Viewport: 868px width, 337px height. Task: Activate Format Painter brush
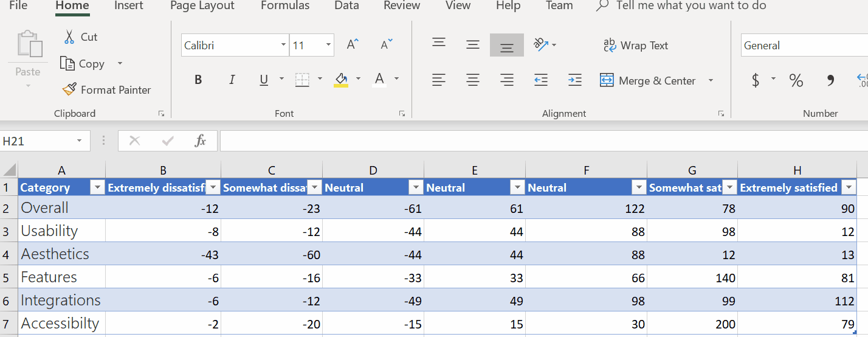click(70, 89)
